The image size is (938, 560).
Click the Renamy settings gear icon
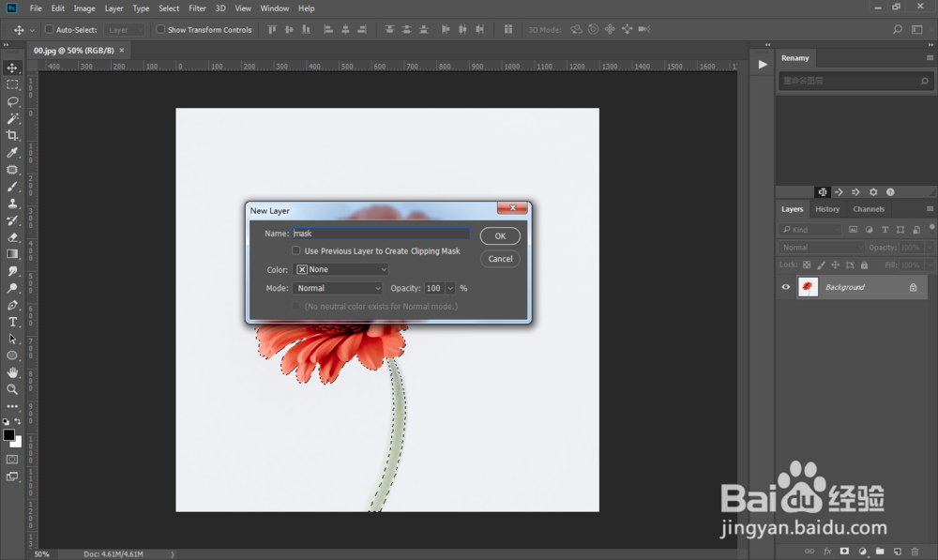pyautogui.click(x=872, y=192)
